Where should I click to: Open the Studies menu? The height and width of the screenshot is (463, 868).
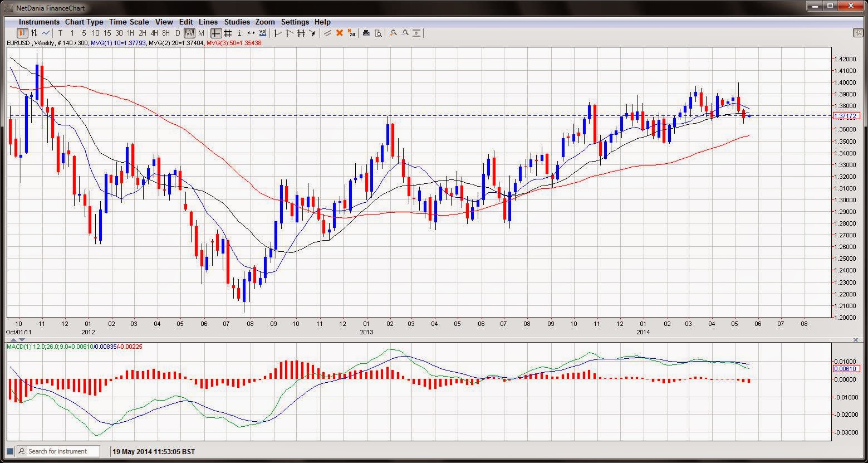237,22
